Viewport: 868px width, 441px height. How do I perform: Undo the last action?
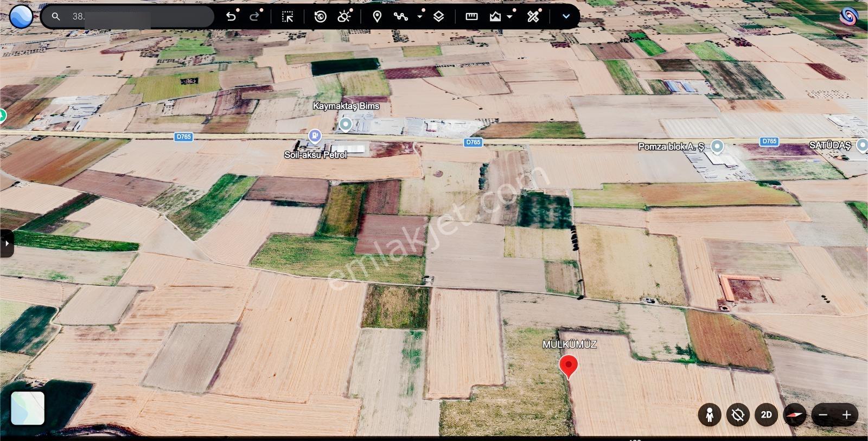[231, 17]
